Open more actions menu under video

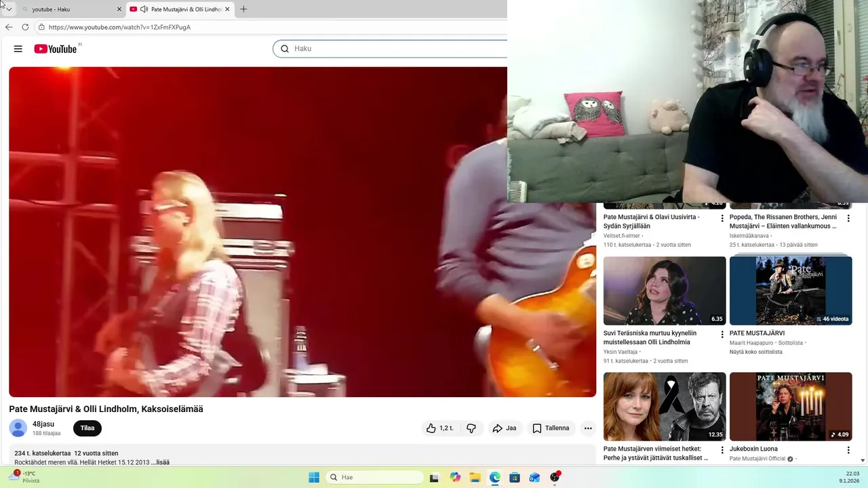tap(588, 428)
